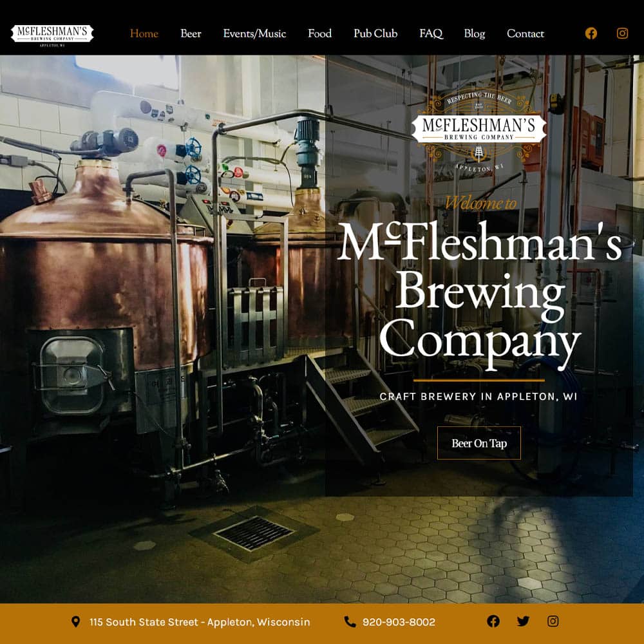Viewport: 644px width, 644px height.
Task: Select Food in the navigation
Action: 320,33
